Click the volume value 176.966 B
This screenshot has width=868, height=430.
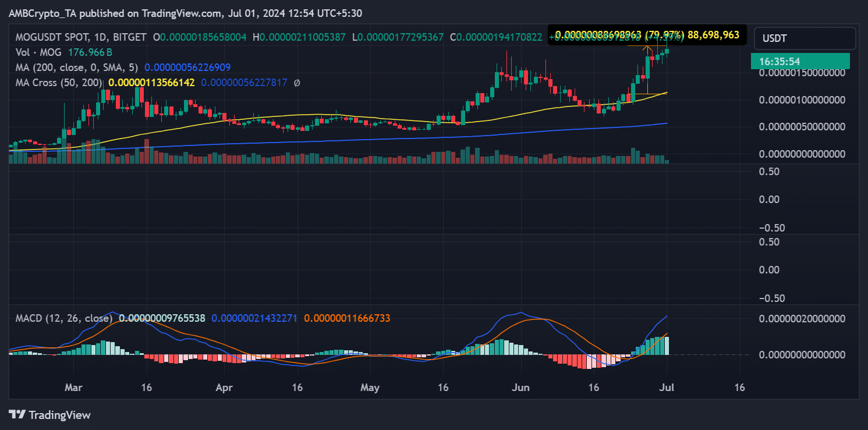point(90,52)
